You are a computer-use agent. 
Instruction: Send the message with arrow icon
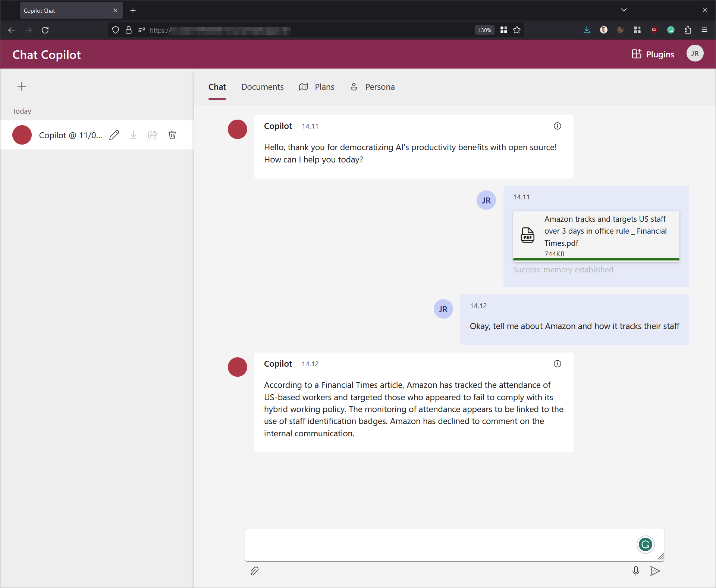tap(655, 571)
